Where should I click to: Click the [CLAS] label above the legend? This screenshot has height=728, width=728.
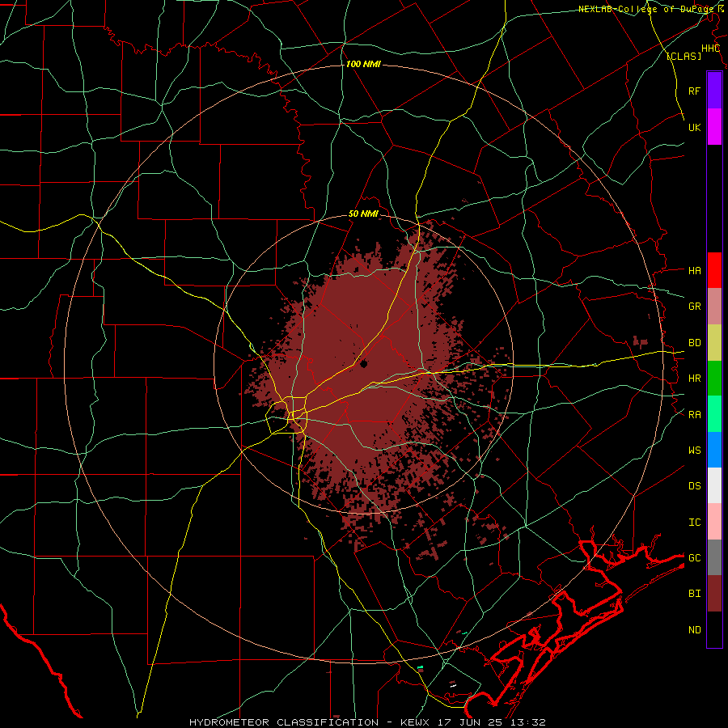point(684,56)
